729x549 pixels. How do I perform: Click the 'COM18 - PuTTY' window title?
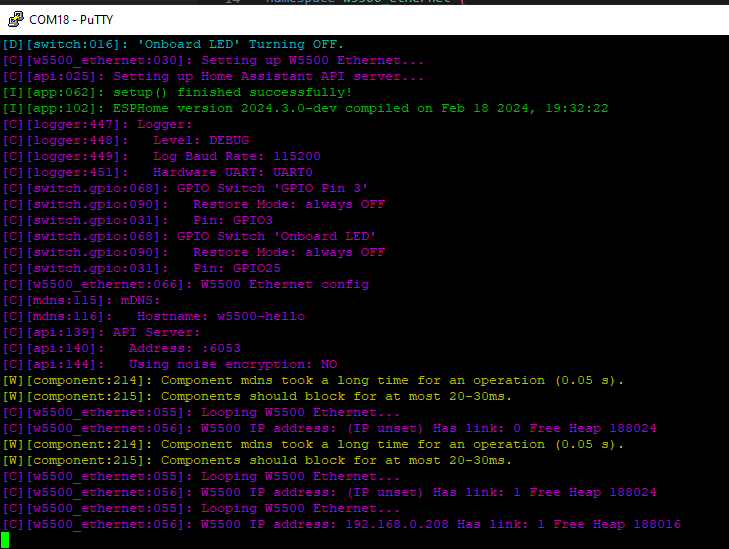(x=71, y=20)
